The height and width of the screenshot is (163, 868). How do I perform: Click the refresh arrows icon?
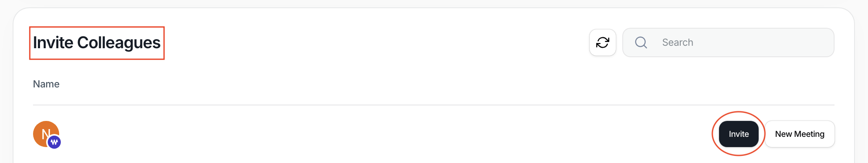(x=602, y=42)
